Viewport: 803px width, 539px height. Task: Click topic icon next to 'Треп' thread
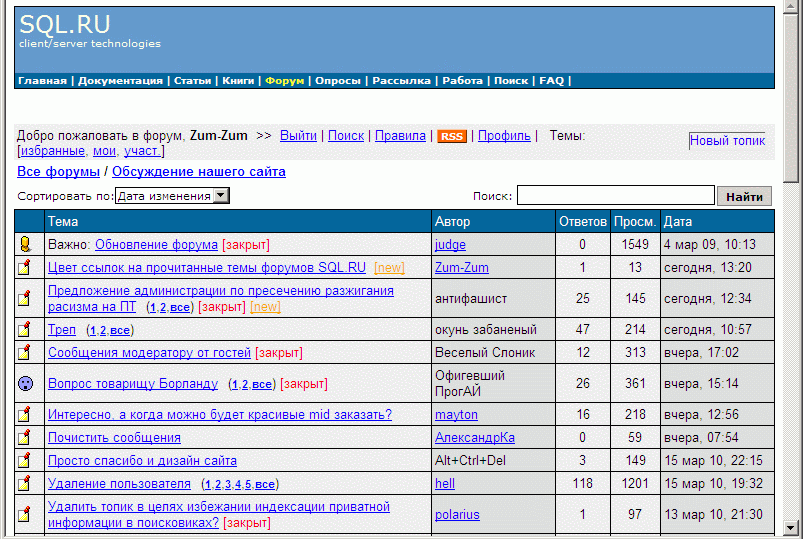pos(25,329)
